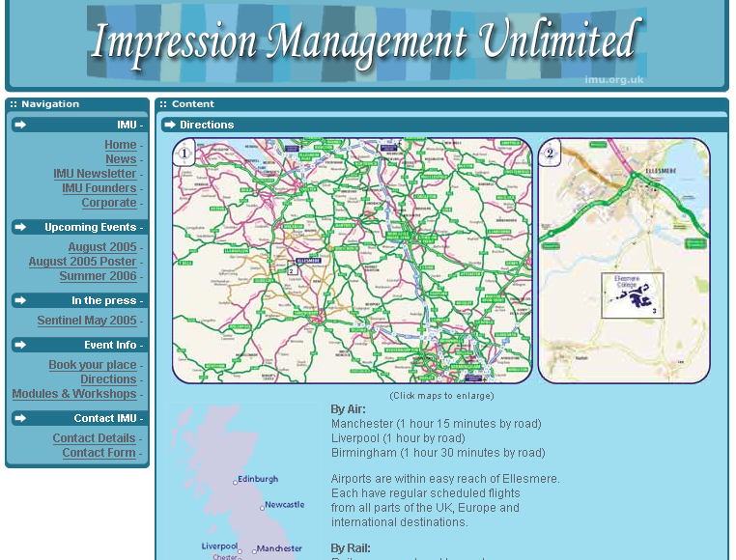The width and height of the screenshot is (736, 560).
Task: Open the Summer 2006 event link
Action: pos(98,276)
